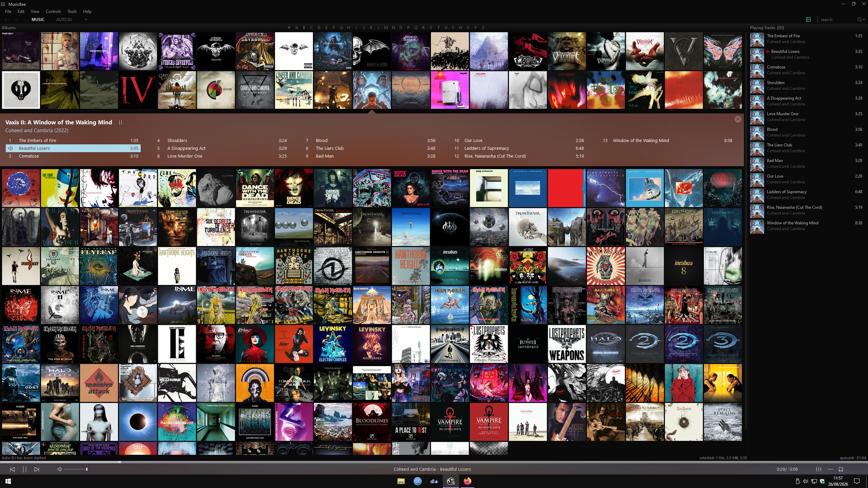Toggle the panel layout icon beside search
Image resolution: width=868 pixels, height=488 pixels.
coord(808,20)
